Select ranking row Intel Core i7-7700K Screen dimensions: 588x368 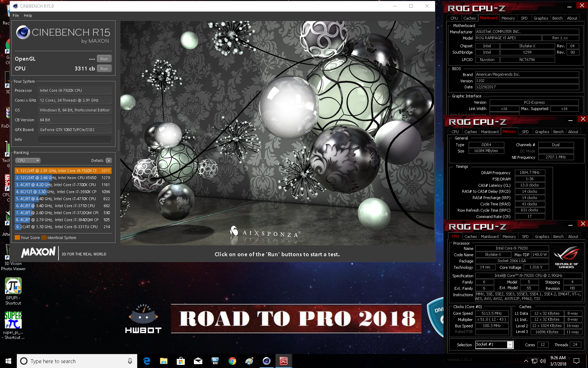tap(63, 185)
